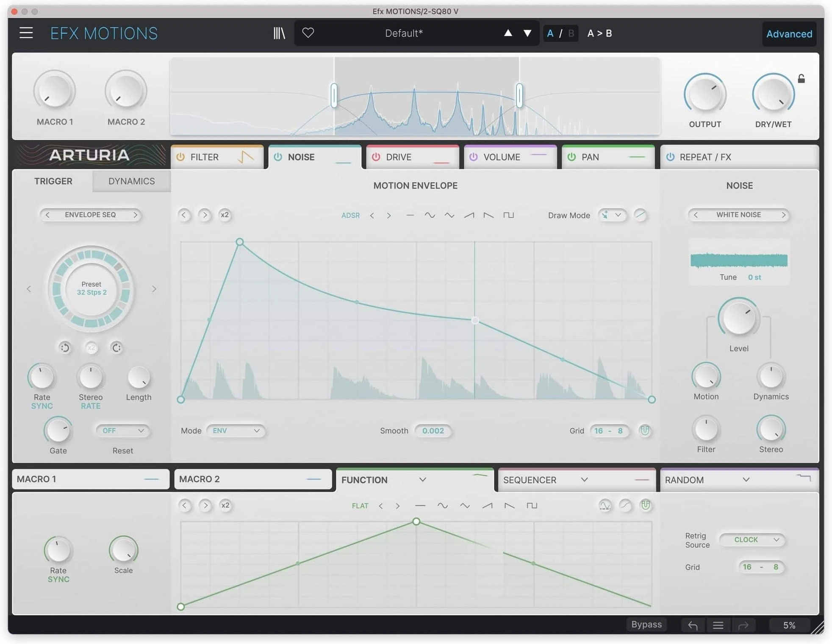Rotate envelope sequence steps right icon

(116, 348)
